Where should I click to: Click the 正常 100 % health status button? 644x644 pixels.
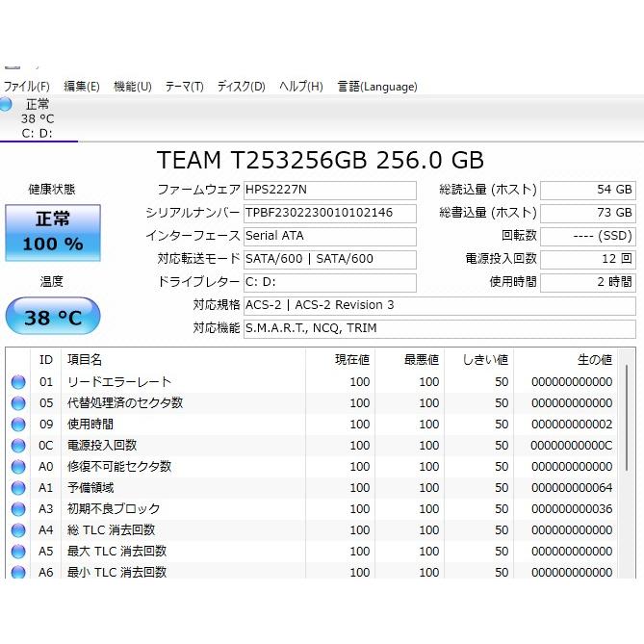pos(53,232)
